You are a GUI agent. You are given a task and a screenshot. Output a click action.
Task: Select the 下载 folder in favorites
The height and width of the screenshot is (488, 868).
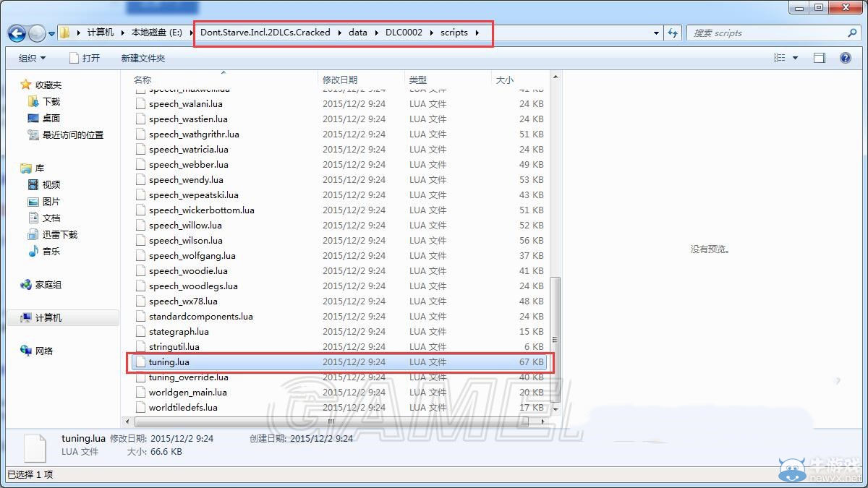coord(51,102)
